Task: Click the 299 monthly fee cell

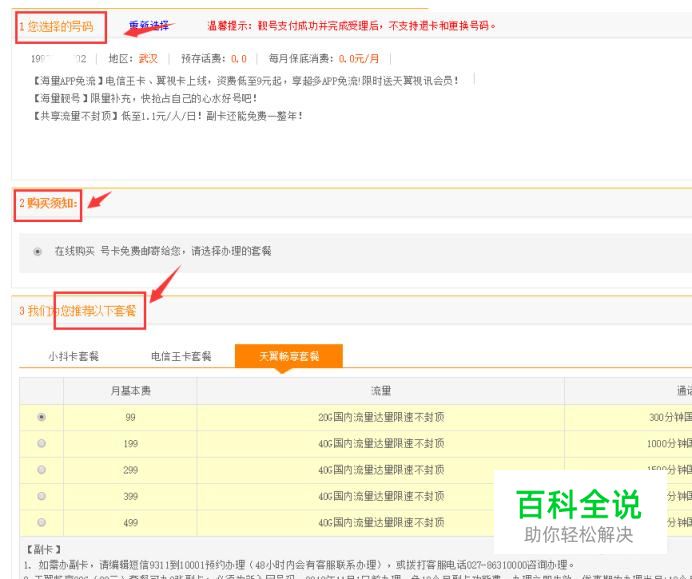Action: tap(130, 470)
